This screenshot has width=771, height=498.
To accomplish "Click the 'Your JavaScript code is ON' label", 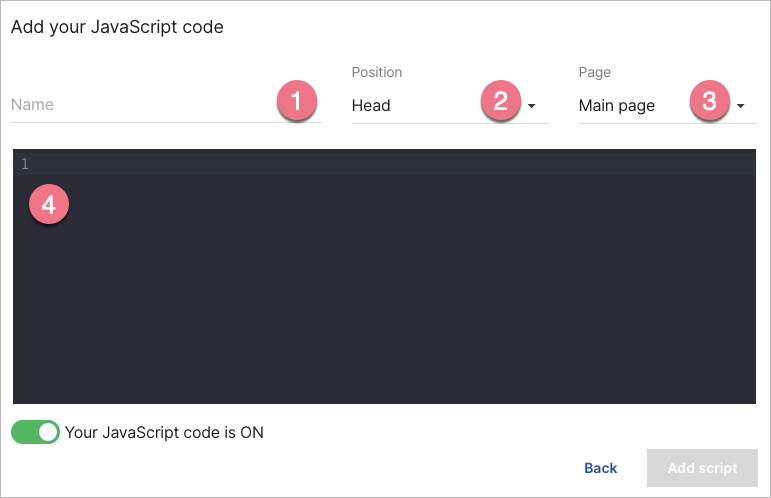I will (x=164, y=432).
